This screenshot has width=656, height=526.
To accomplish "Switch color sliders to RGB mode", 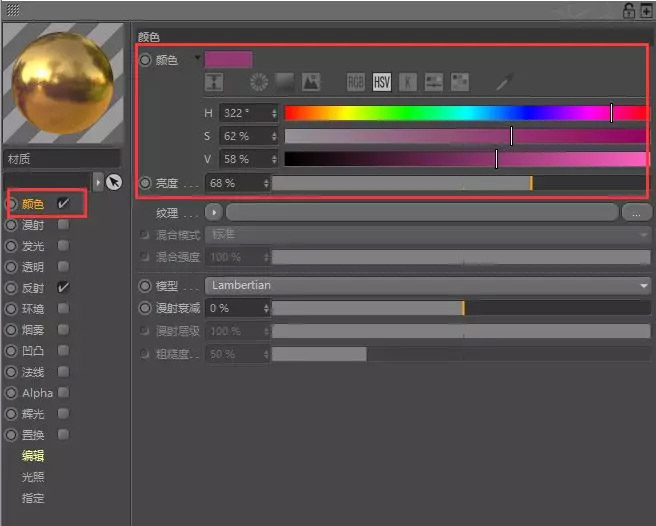I will 356,82.
